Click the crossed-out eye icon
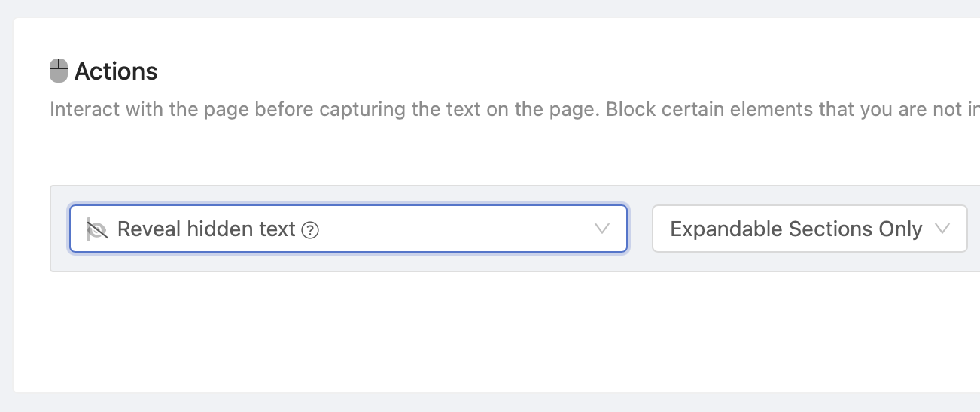Screen dimensions: 980x412 (x=98, y=229)
